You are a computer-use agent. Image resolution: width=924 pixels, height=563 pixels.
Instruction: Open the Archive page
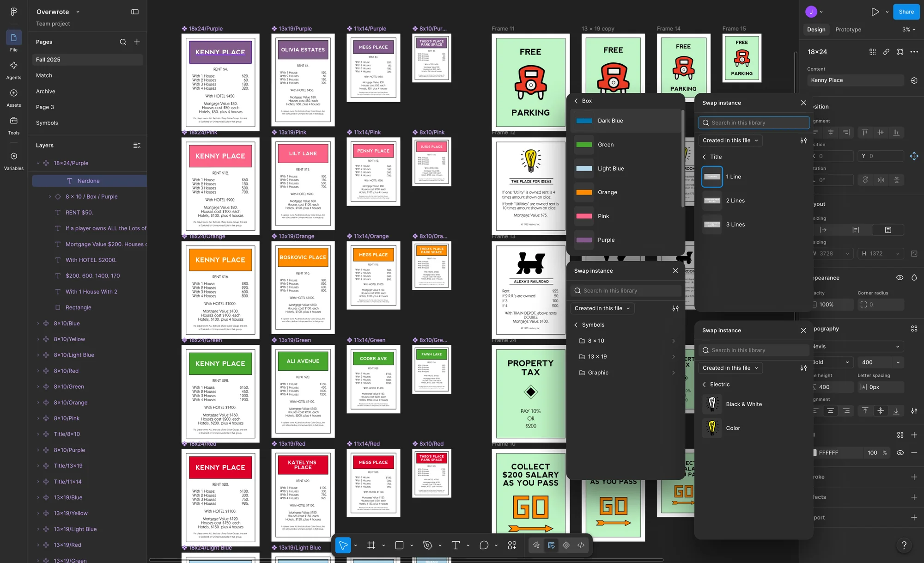[x=45, y=92]
